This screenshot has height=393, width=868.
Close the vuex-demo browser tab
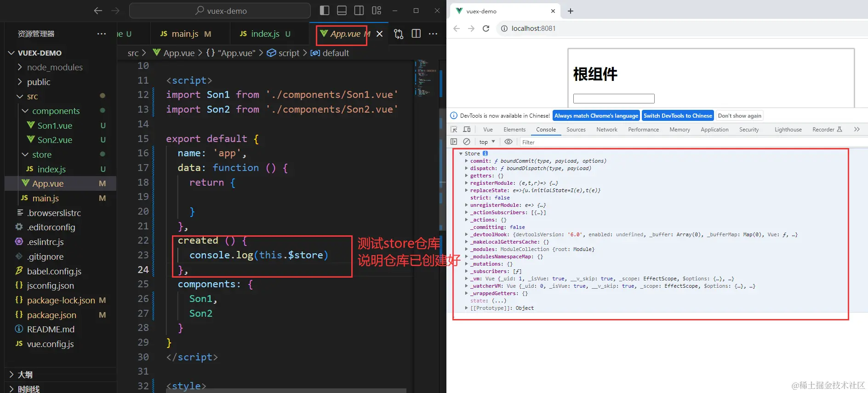click(553, 11)
